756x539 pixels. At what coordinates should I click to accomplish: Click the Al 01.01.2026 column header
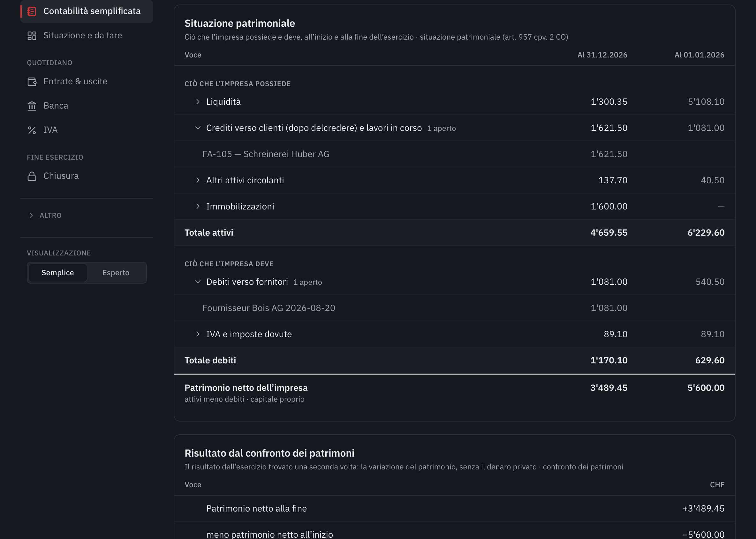(x=699, y=55)
